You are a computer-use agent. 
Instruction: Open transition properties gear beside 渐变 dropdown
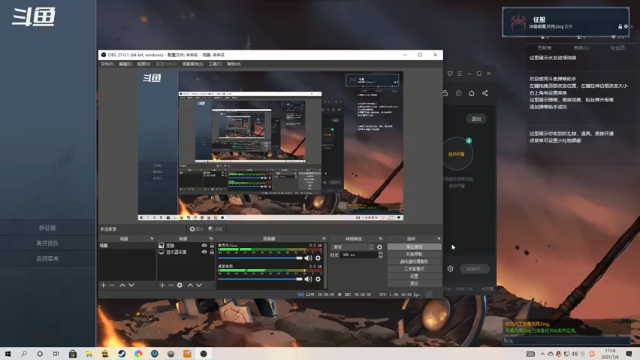pos(380,247)
